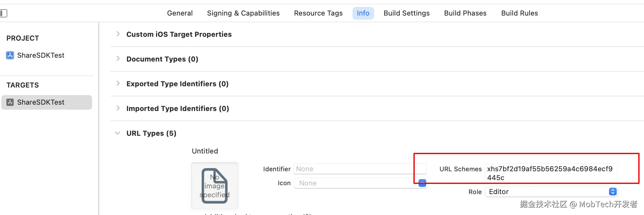The height and width of the screenshot is (215, 644).
Task: Expand Imported Type Identifiers section
Action: pyautogui.click(x=118, y=108)
